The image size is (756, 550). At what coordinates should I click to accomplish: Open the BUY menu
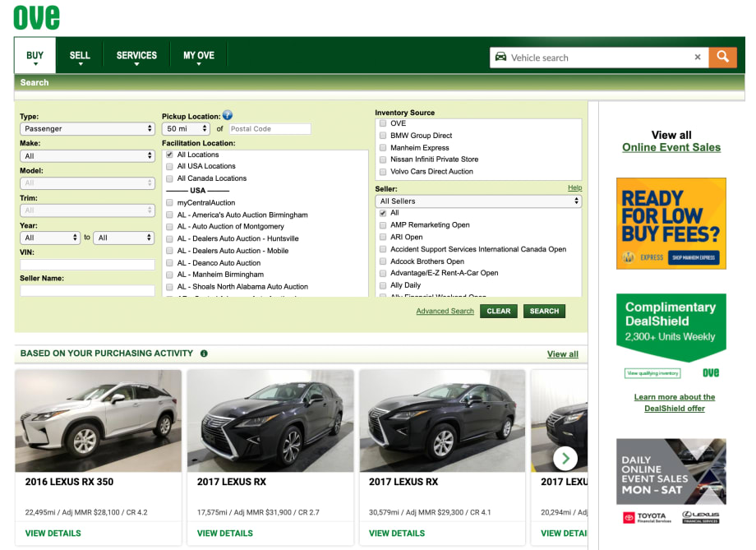pos(35,56)
